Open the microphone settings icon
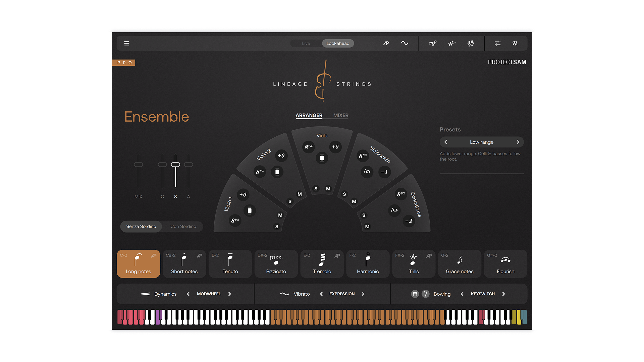The image size is (644, 362). coord(471,43)
